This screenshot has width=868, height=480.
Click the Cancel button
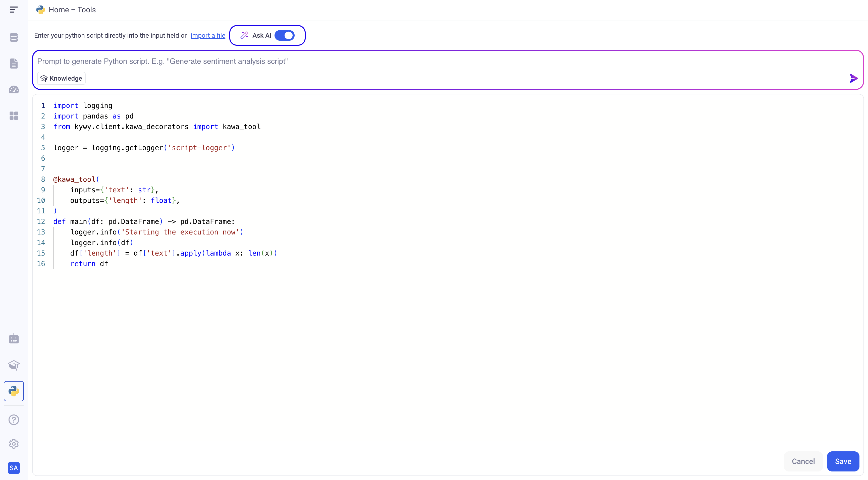coord(803,461)
